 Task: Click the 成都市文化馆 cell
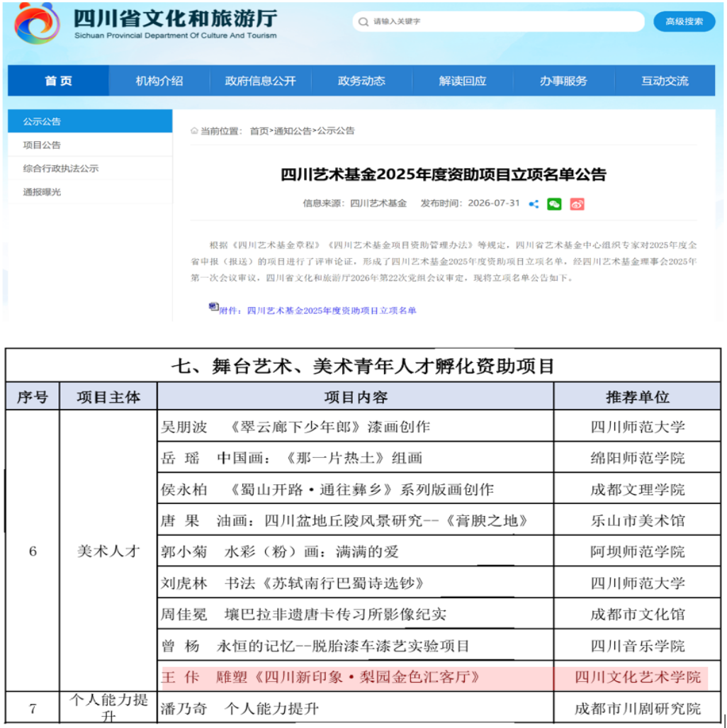coord(638,615)
